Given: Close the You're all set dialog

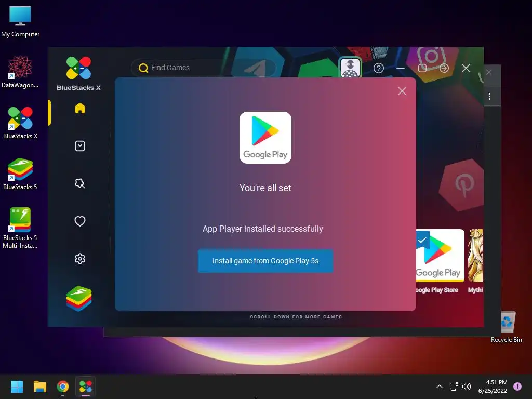Looking at the screenshot, I should pos(402,91).
